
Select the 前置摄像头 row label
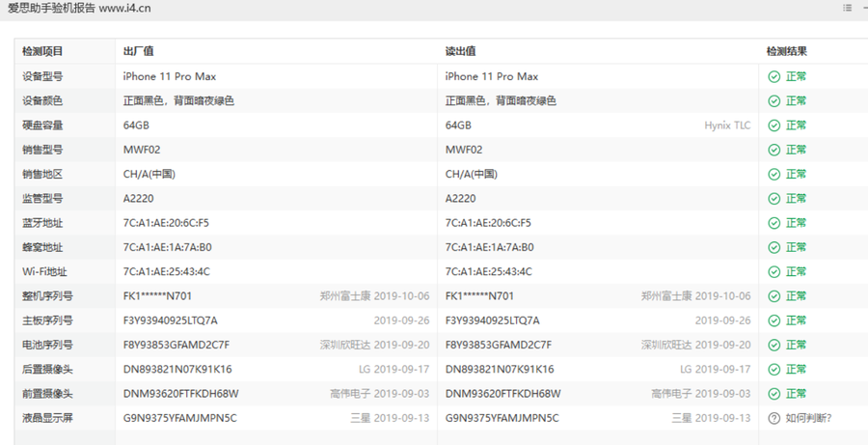click(47, 394)
